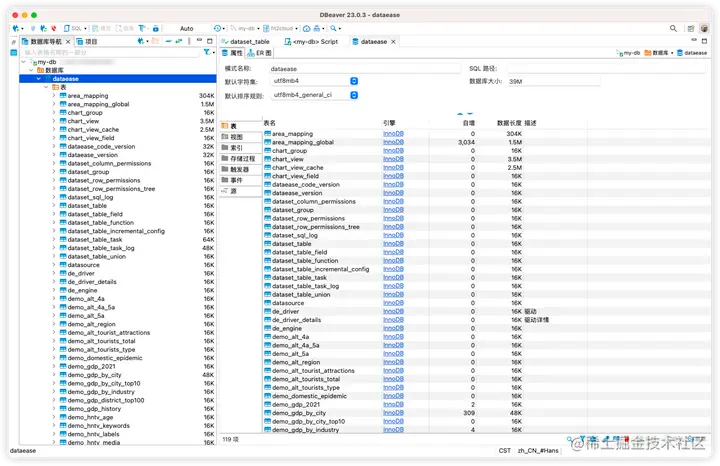
Task: Switch to the dataset_table editor tab
Action: coord(246,42)
